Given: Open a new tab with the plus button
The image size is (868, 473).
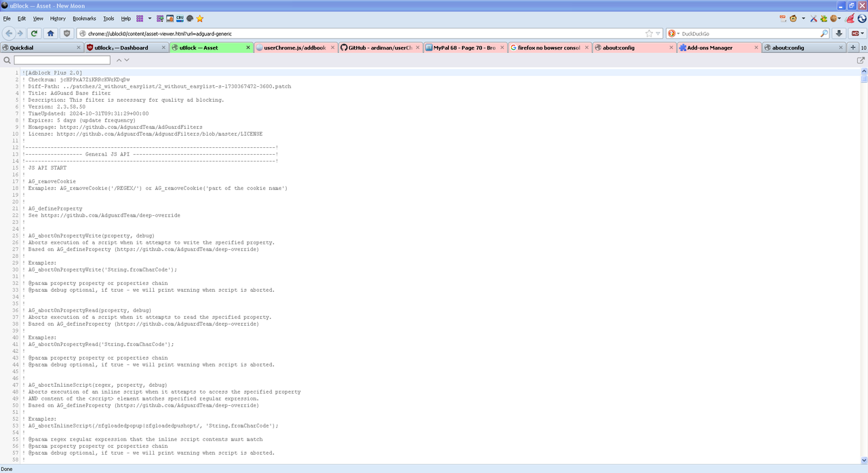Looking at the screenshot, I should click(x=853, y=48).
